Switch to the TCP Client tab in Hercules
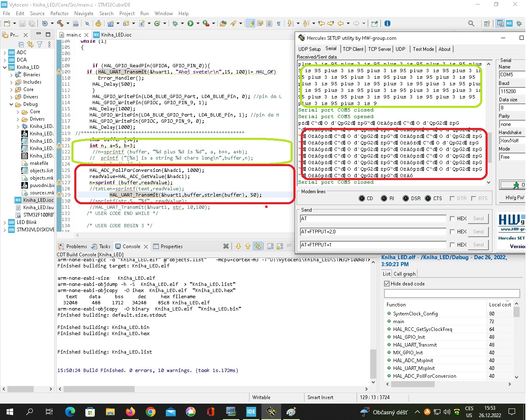This screenshot has height=420, width=527. (353, 49)
